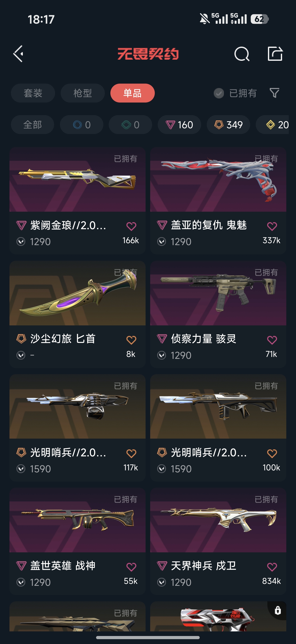
Task: Tap the back arrow icon
Action: [18, 54]
